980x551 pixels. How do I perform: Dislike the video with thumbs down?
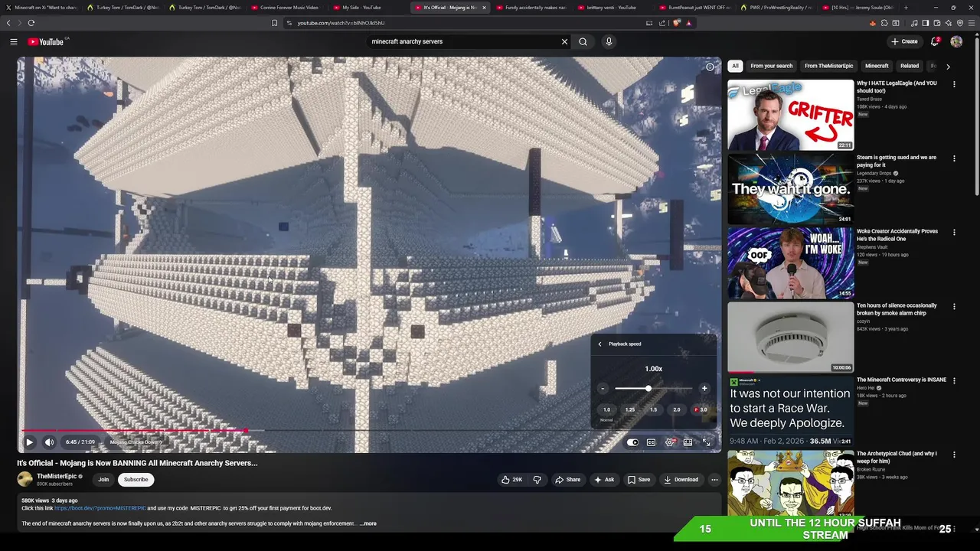[x=537, y=480]
